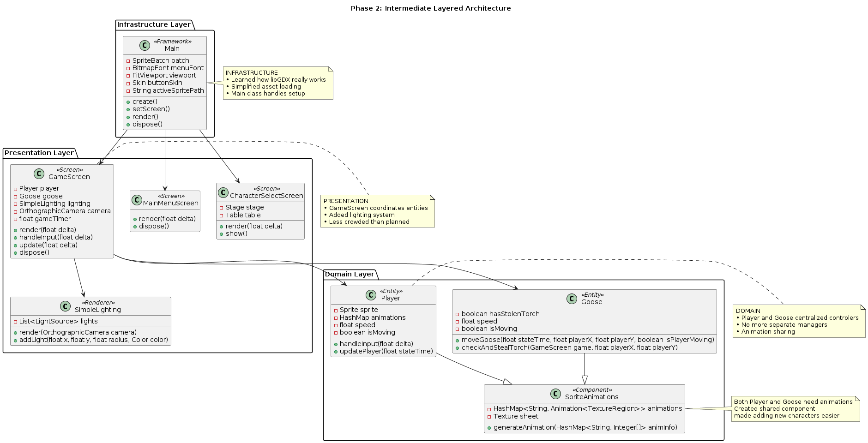Select the CharacterSelectScreen class circle icon
This screenshot has width=868, height=443.
223,192
